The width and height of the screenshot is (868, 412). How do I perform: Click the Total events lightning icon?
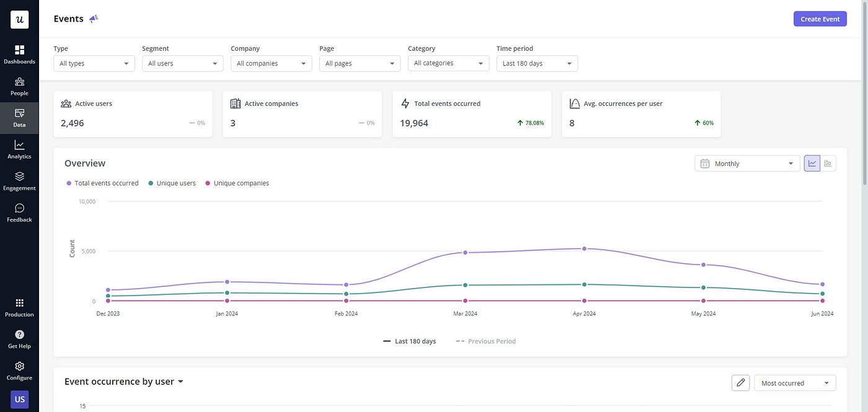click(x=405, y=103)
